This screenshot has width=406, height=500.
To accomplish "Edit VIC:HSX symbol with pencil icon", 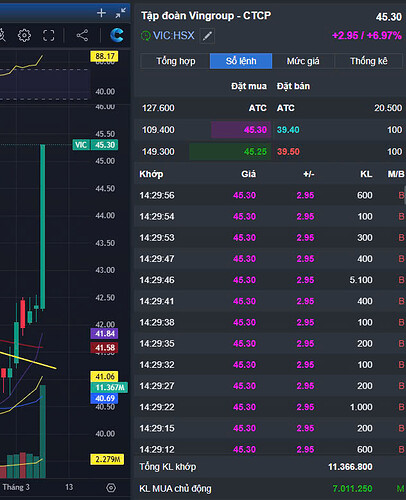I will [x=207, y=36].
